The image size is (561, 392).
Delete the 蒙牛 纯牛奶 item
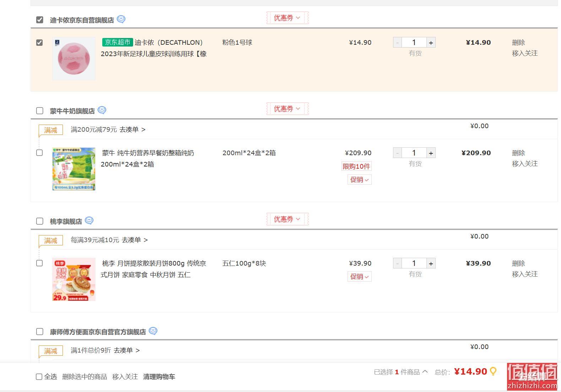[x=518, y=153]
